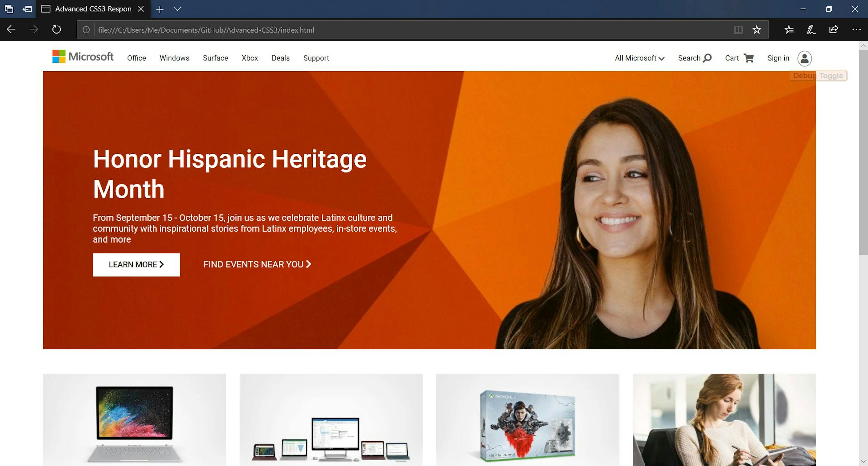Click the set these tabs aside icon
This screenshot has width=868, height=466.
27,9
